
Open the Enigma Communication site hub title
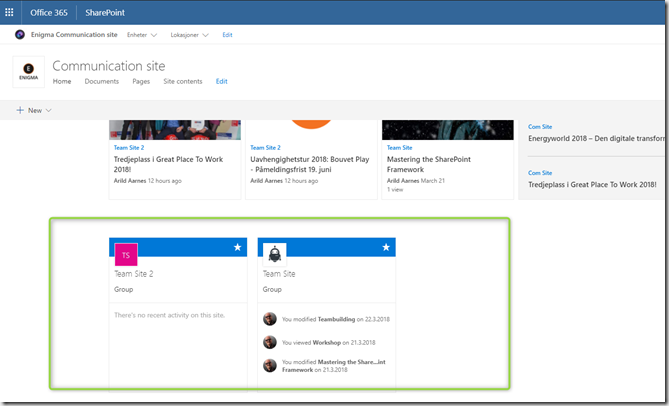(74, 35)
